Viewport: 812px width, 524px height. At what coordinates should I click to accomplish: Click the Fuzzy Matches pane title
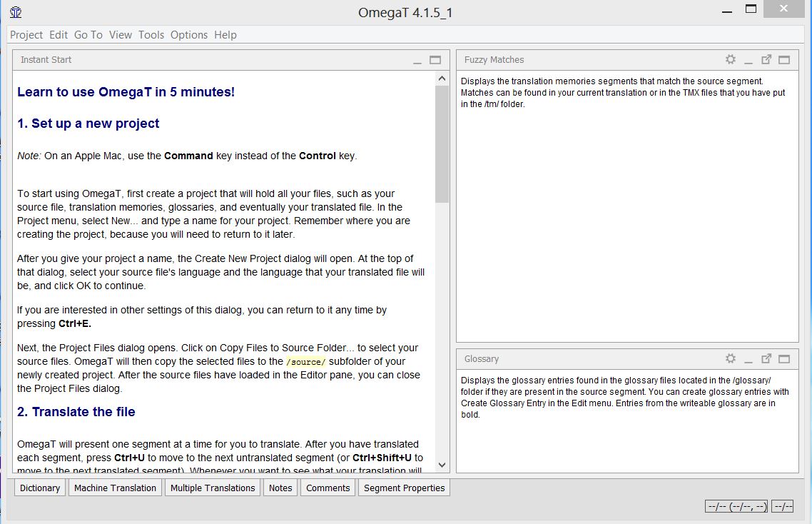(x=494, y=59)
